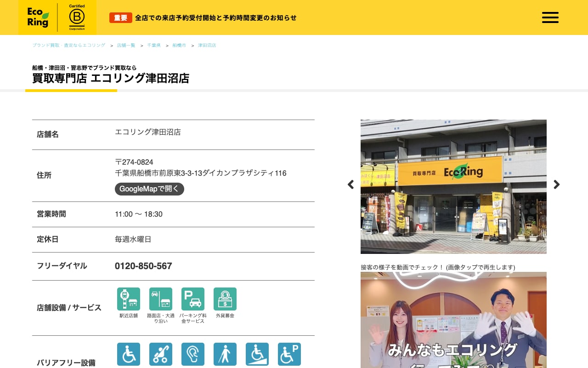Click the Eco Ring storefront photo
Viewport: 588px width, 368px height.
pyautogui.click(x=453, y=187)
